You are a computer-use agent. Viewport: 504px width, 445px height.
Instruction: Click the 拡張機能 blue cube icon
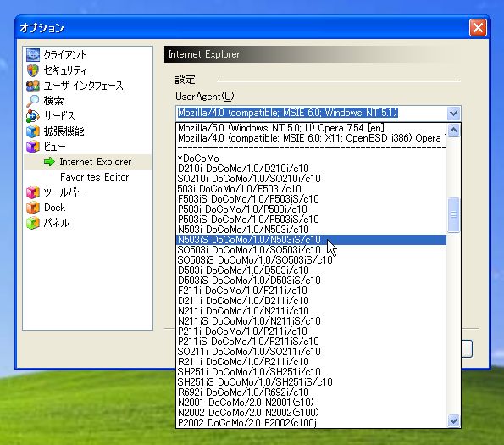[x=33, y=131]
